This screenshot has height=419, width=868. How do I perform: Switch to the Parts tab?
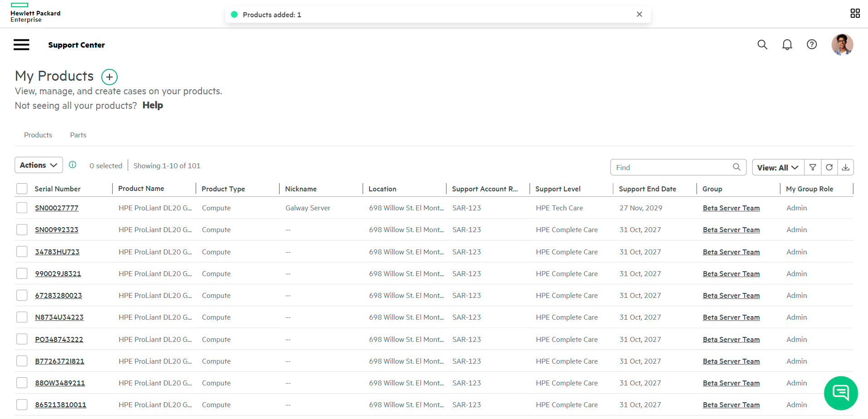point(78,135)
